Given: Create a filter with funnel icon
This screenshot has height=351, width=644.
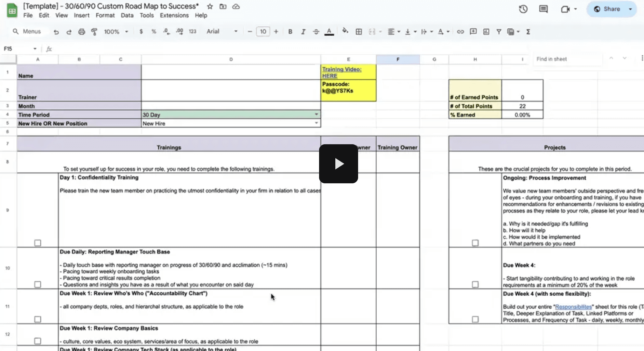Looking at the screenshot, I should click(499, 32).
